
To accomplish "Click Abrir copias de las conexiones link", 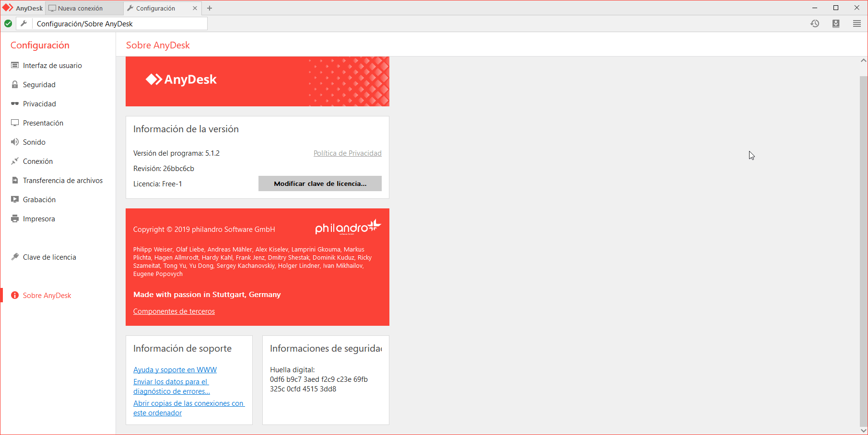I will (x=189, y=408).
